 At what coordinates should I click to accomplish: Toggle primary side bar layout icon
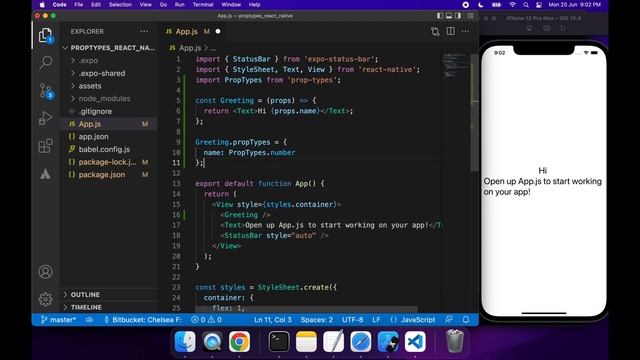click(440, 16)
